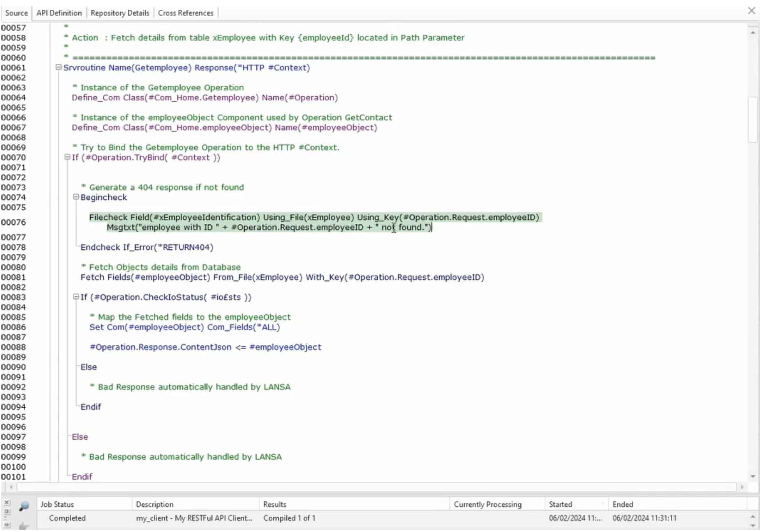The height and width of the screenshot is (532, 761).
Task: Place cursor on the Msgtxt line
Action: point(269,227)
